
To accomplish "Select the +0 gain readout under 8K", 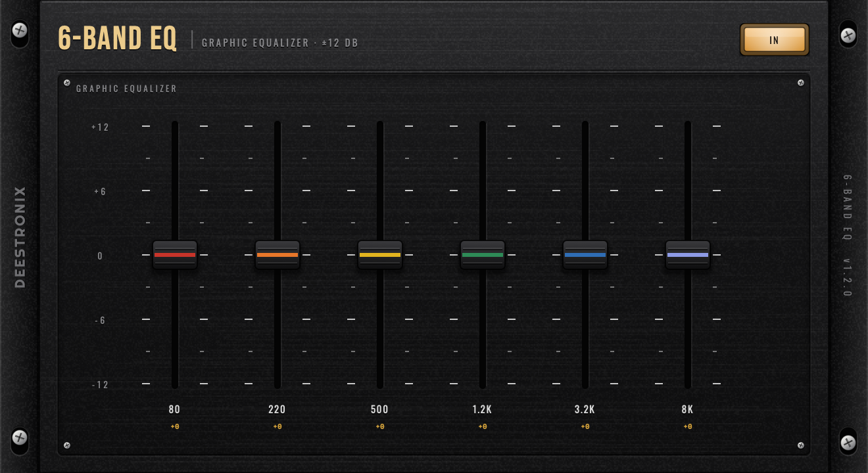I will [x=688, y=427].
